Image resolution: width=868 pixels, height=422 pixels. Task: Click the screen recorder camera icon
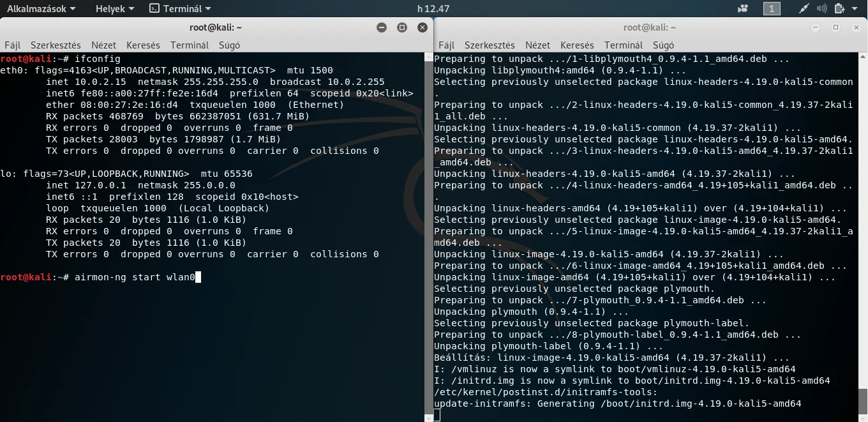point(742,9)
